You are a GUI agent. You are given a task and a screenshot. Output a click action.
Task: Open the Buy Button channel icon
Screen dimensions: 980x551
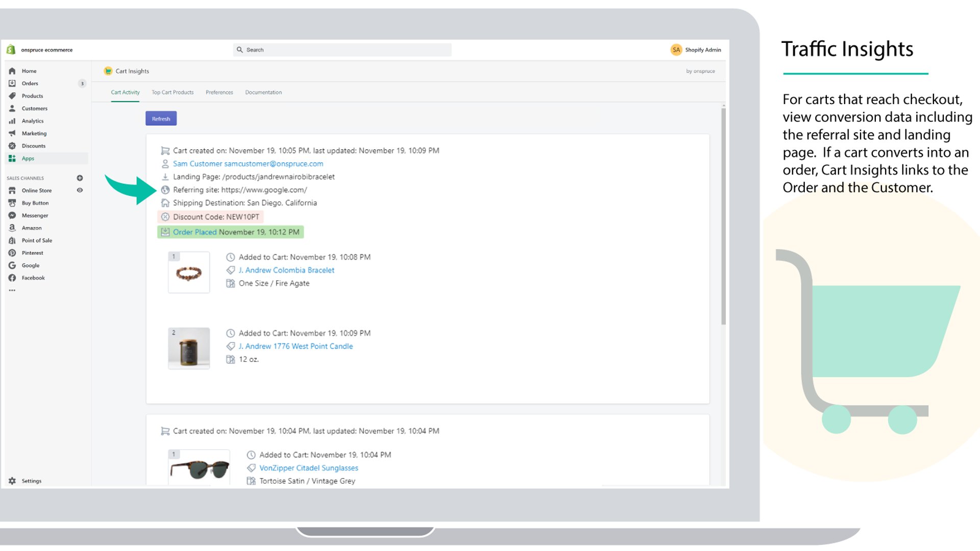pyautogui.click(x=12, y=203)
